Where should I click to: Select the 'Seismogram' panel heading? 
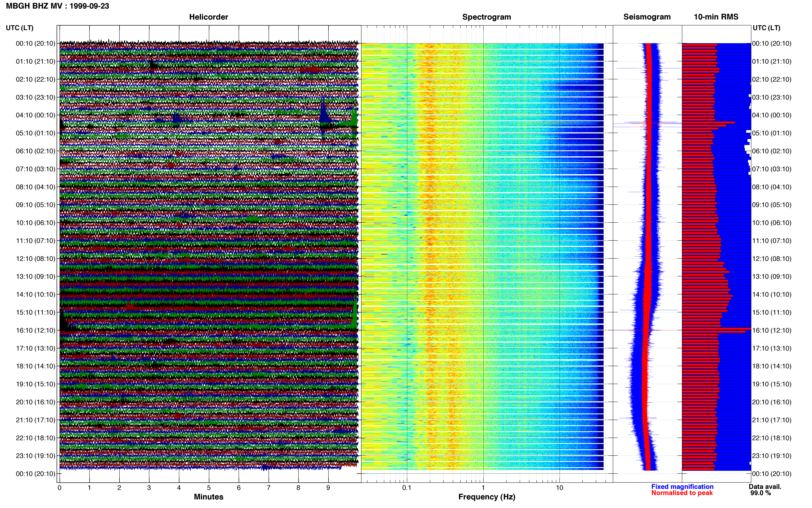tap(647, 17)
